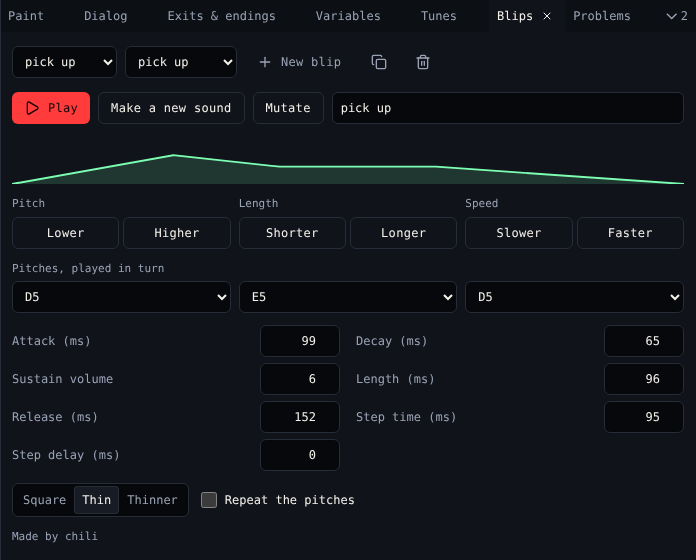Image resolution: width=696 pixels, height=560 pixels.
Task: Select the Square waveform option
Action: tap(44, 500)
